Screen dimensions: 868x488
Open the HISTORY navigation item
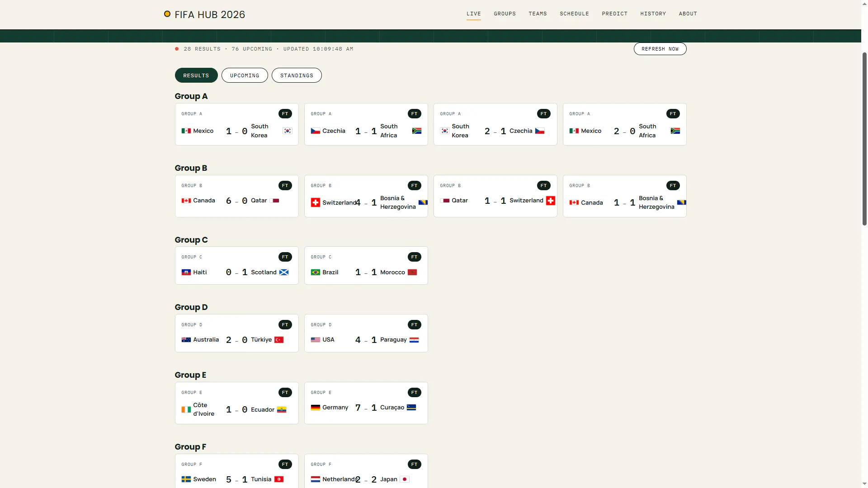click(x=653, y=14)
